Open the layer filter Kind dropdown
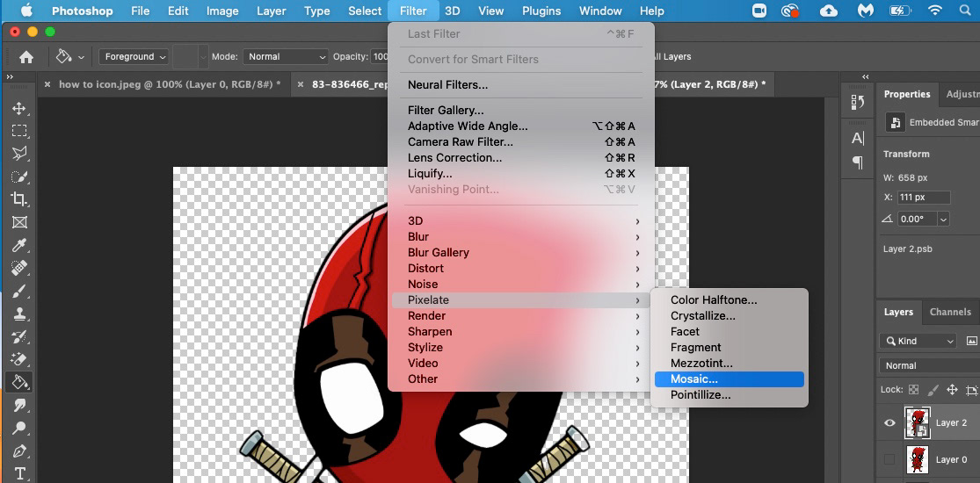Viewport: 980px width, 483px height. (918, 341)
